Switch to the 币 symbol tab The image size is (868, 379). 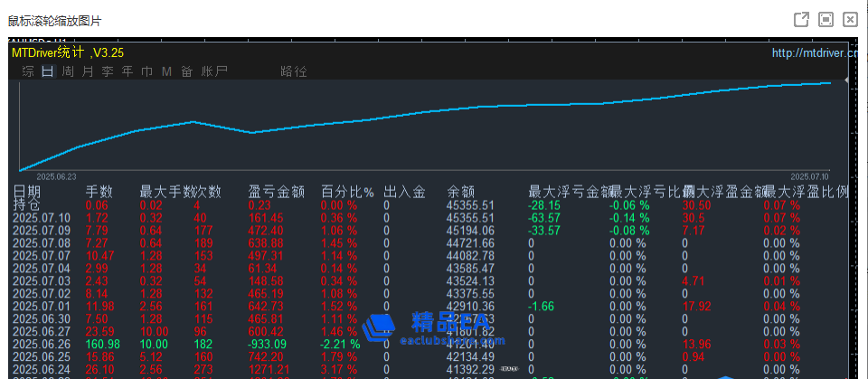pos(147,71)
